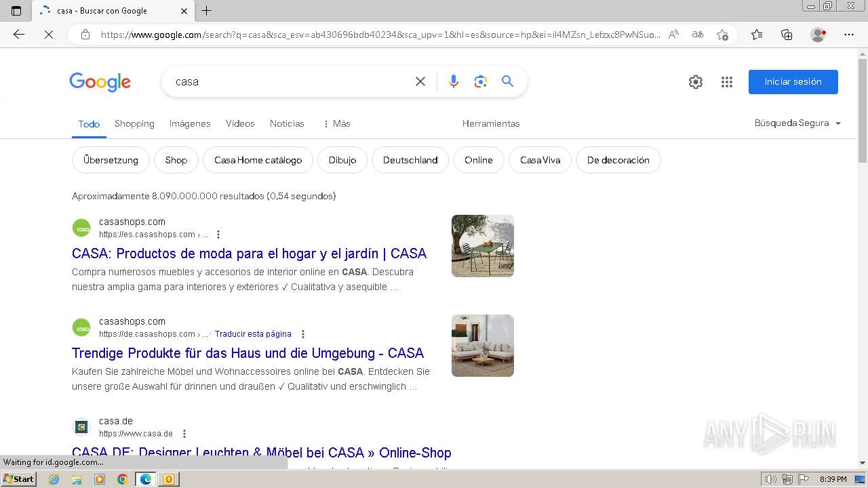
Task: Open Read aloud icon in address bar
Action: (x=673, y=35)
